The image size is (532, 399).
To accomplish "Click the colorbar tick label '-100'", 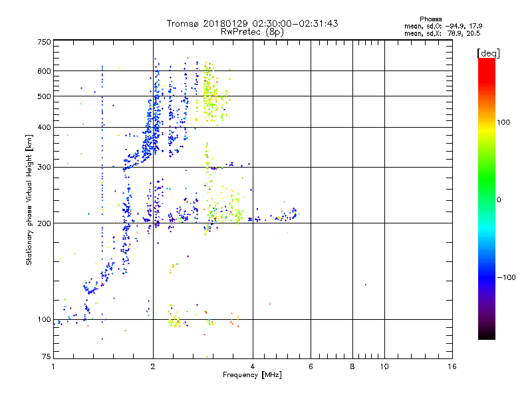I will coord(506,277).
